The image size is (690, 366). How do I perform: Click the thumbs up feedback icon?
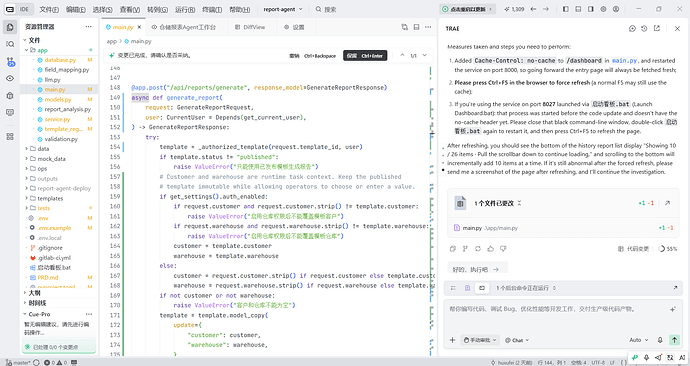pos(491,249)
